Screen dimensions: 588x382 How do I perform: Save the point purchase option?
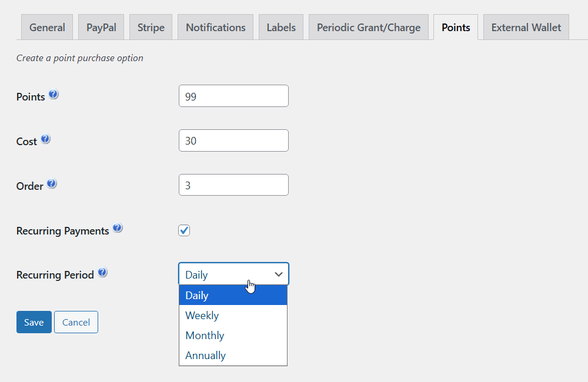(34, 322)
